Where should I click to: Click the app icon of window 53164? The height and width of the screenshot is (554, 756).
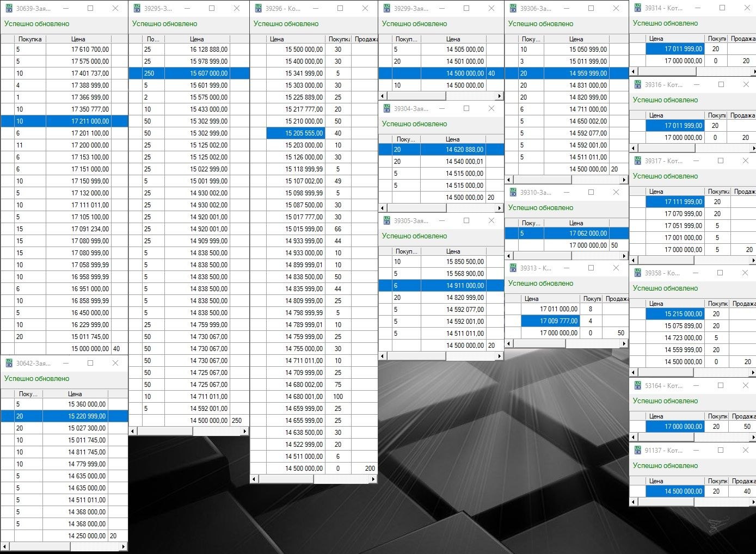tap(637, 386)
